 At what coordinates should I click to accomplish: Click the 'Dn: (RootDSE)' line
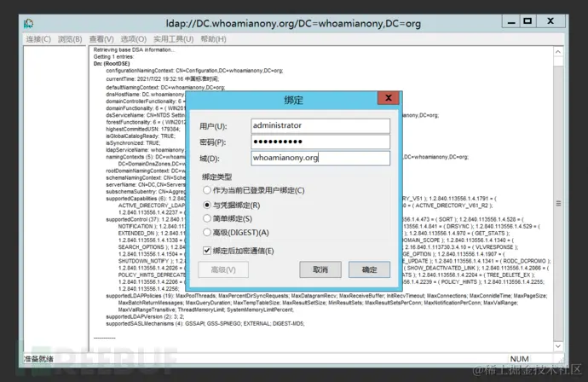112,64
